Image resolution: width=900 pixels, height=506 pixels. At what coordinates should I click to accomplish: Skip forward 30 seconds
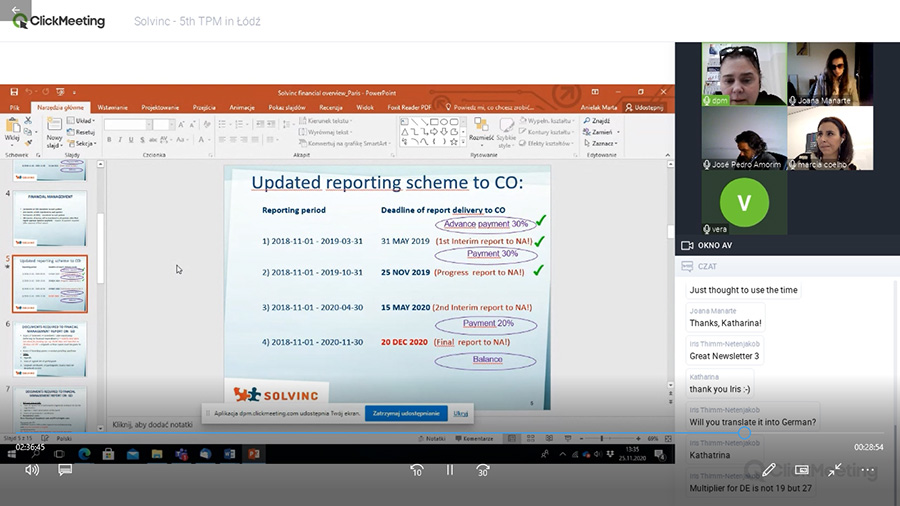(483, 470)
